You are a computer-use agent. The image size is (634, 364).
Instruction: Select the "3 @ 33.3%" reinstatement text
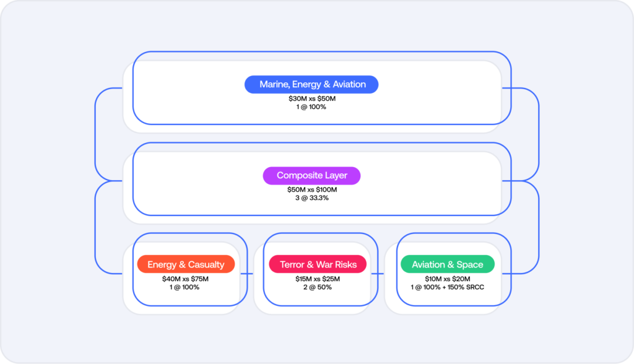click(x=311, y=197)
